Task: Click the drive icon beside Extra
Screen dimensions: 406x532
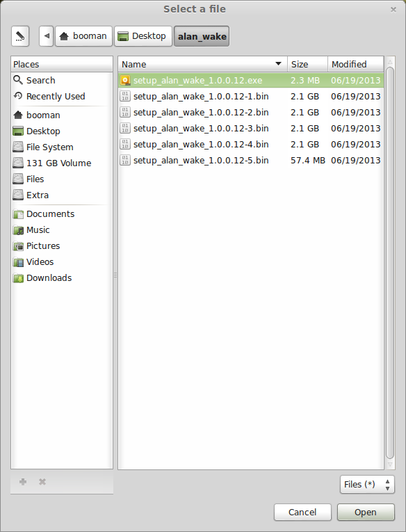Action: coord(18,195)
